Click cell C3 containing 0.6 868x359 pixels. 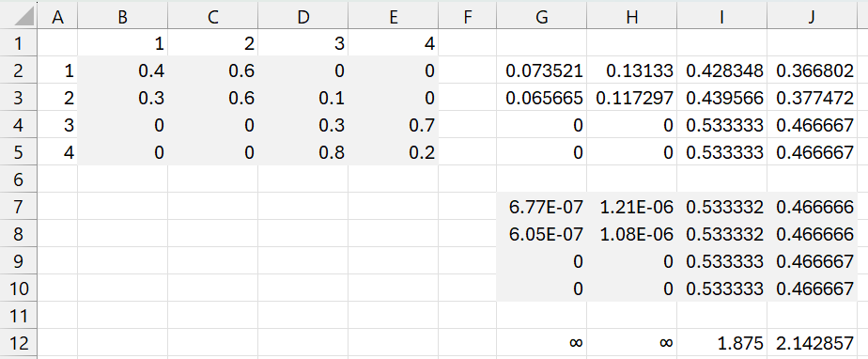(212, 97)
